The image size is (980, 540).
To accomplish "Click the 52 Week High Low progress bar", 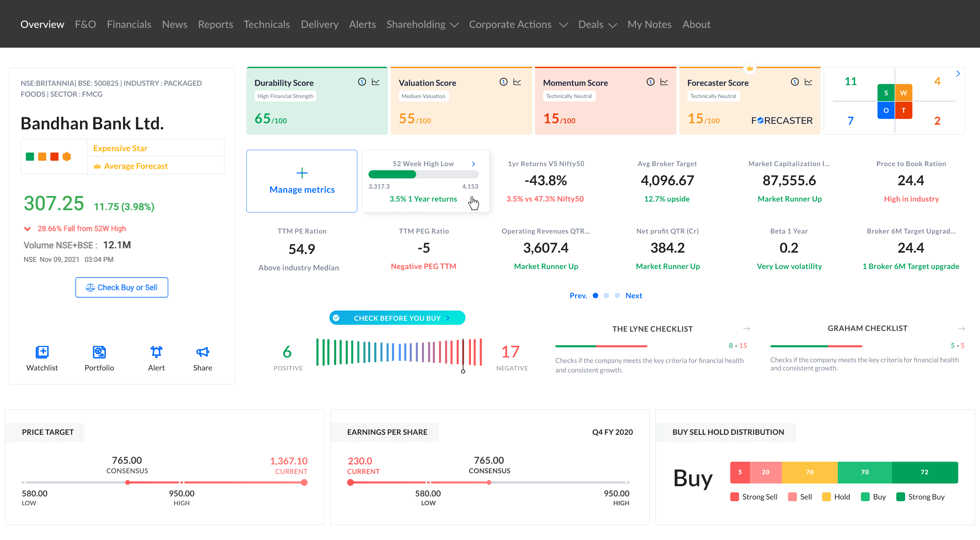I will pyautogui.click(x=423, y=175).
